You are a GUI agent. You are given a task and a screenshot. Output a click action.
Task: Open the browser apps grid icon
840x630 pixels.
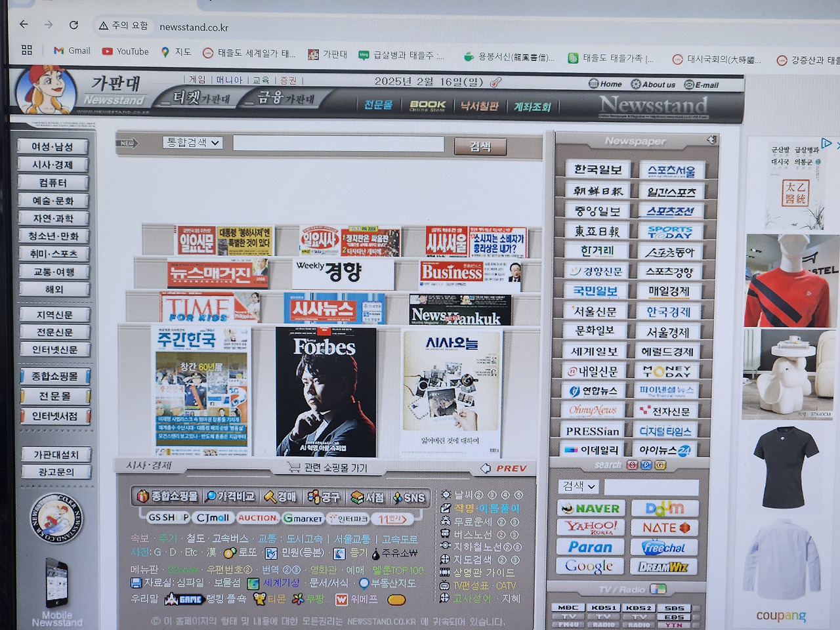pyautogui.click(x=27, y=50)
